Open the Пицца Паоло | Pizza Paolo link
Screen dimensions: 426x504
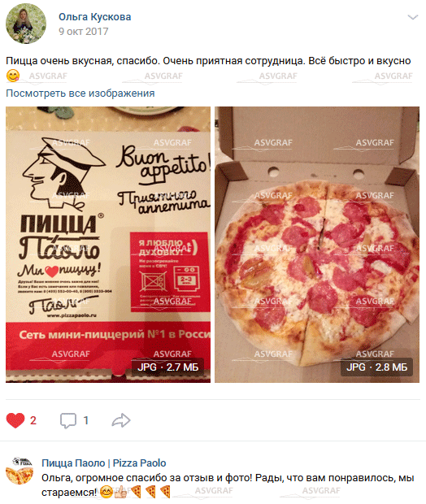[103, 463]
